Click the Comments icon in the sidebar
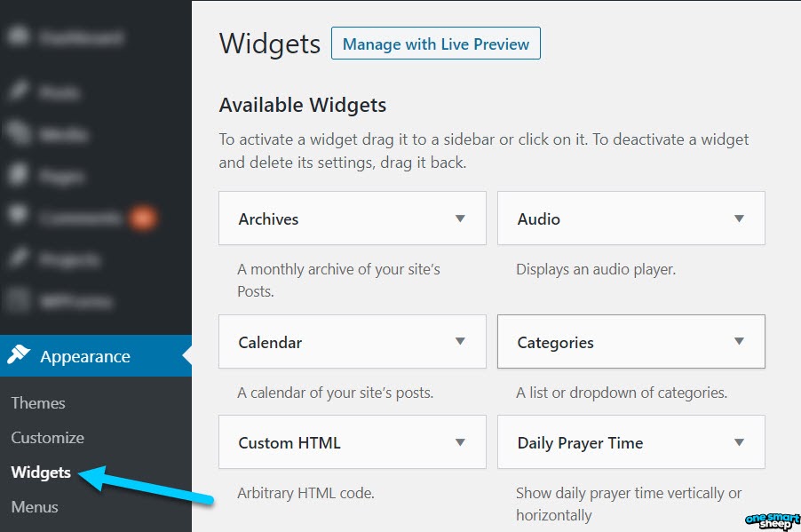 18,218
